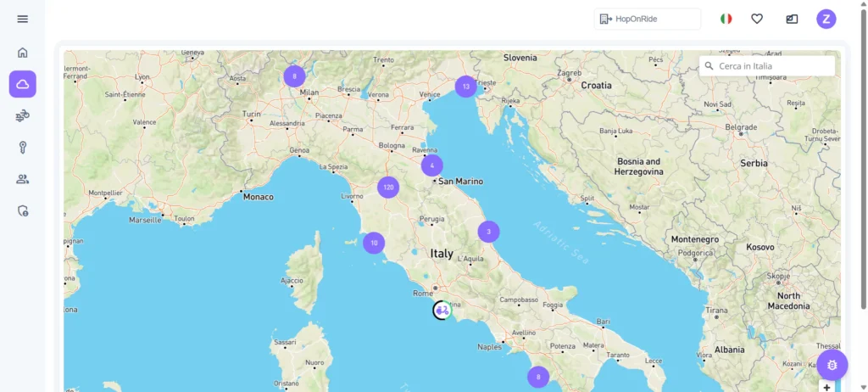868x392 pixels.
Task: Click the Italy label on map
Action: (442, 254)
